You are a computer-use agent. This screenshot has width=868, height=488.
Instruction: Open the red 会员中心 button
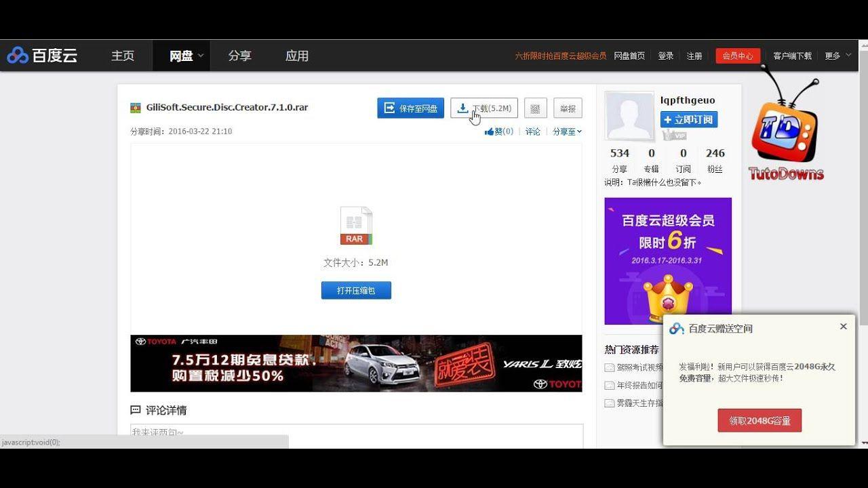pos(738,56)
